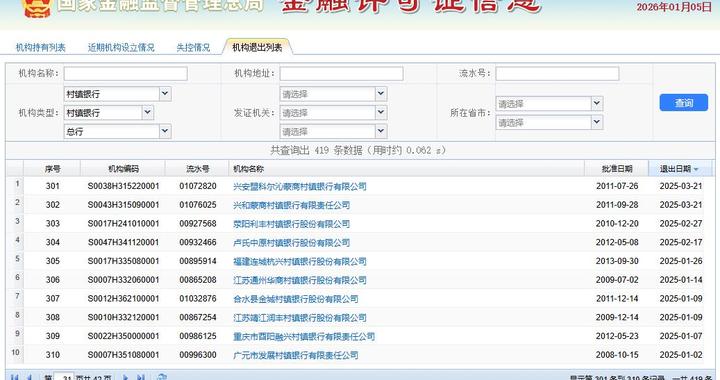Select the 机构退出列表 tab

pyautogui.click(x=257, y=47)
